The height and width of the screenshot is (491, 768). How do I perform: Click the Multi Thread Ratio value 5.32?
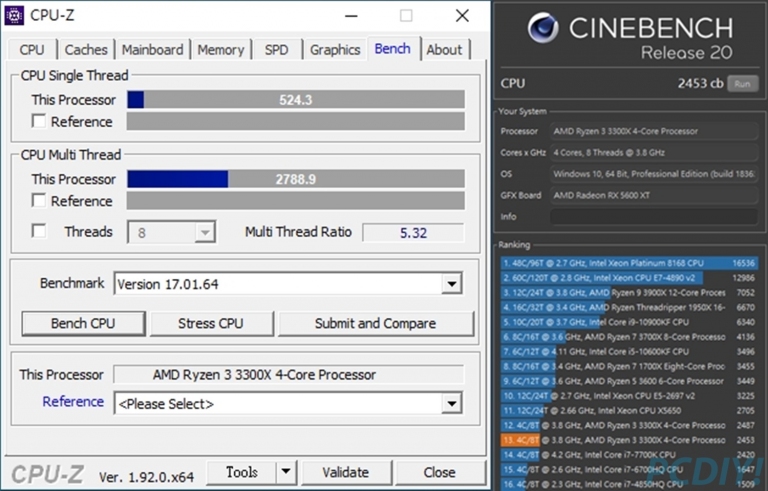(413, 233)
